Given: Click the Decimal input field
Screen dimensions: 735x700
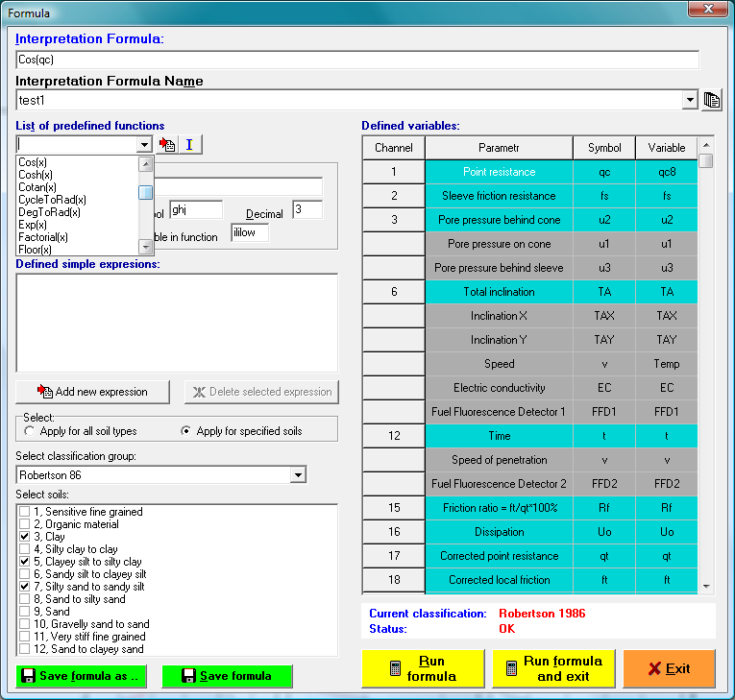Looking at the screenshot, I should tap(307, 209).
